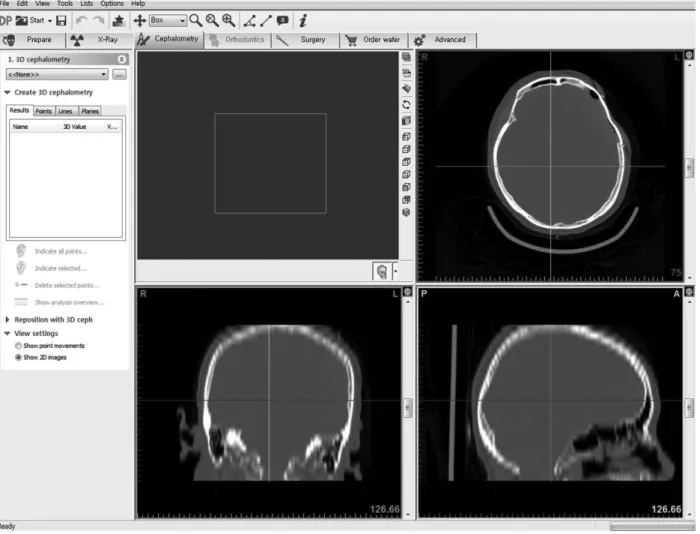Click the 3D Value column header
This screenshot has height=534, width=700.
point(75,127)
